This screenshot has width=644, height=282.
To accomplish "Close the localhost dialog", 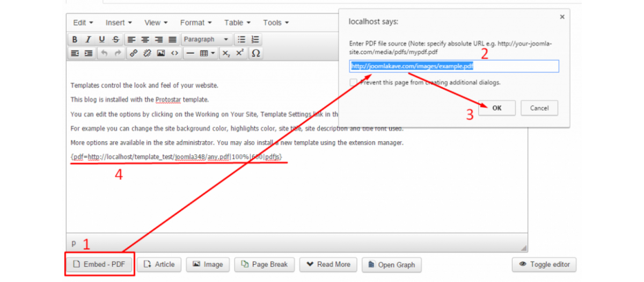I will click(x=562, y=17).
